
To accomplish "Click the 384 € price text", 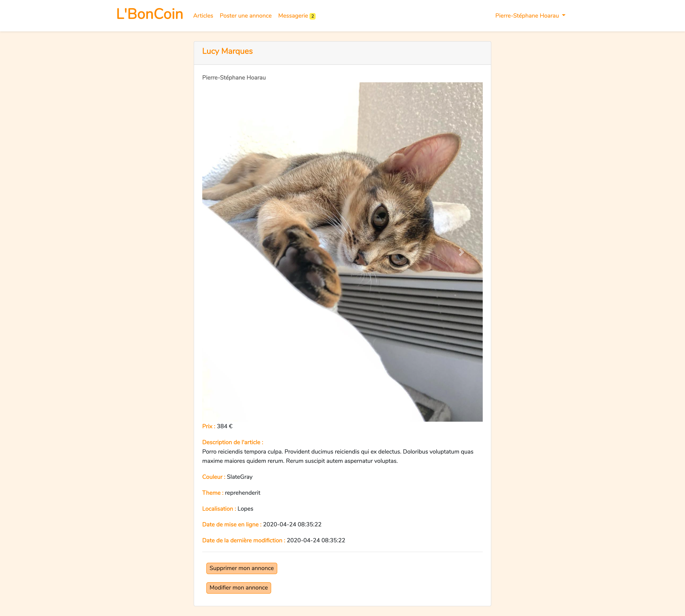I will 225,426.
